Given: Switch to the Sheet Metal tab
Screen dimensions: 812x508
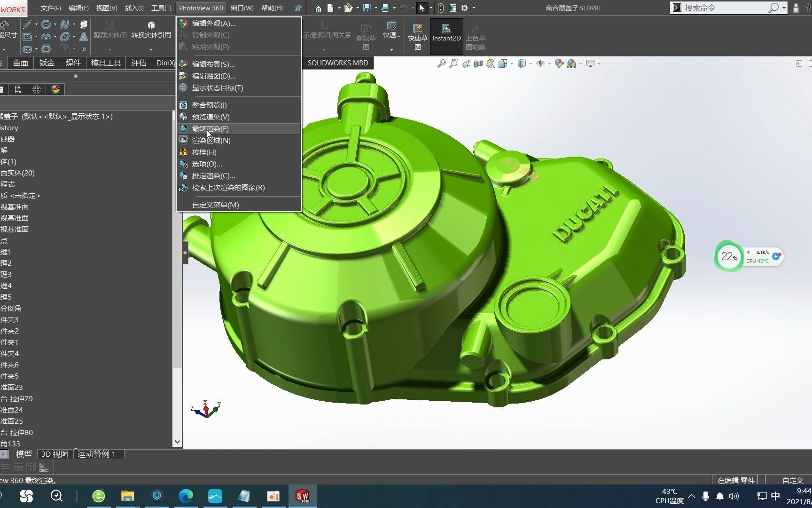Looking at the screenshot, I should 47,63.
